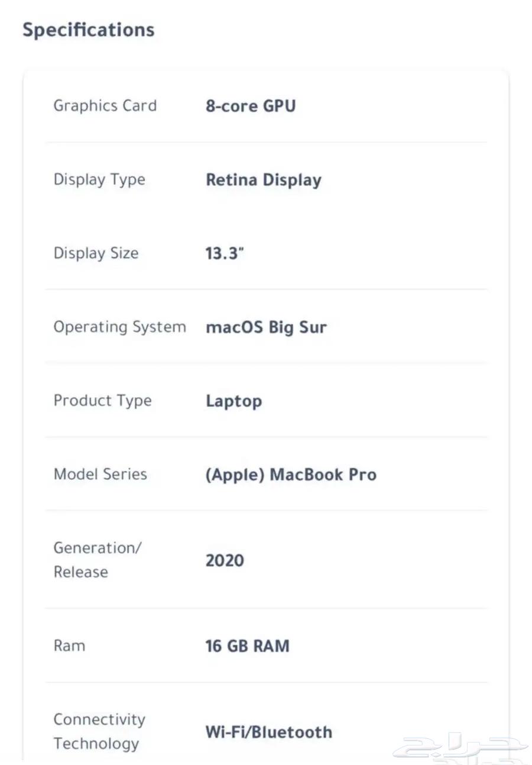Screen dimensions: 532x765
Task: Select the Product Type label
Action: click(103, 401)
